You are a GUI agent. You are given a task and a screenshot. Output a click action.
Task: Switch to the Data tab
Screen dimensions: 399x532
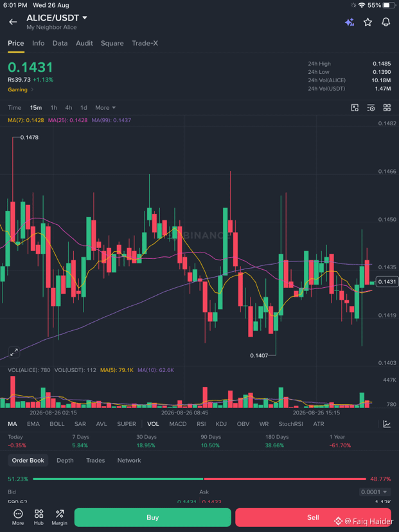(60, 44)
